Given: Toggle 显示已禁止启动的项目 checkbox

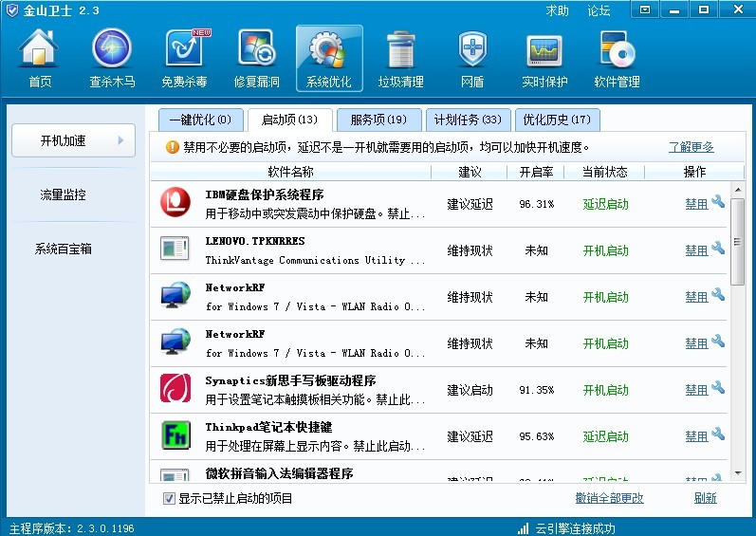Looking at the screenshot, I should pos(169,498).
